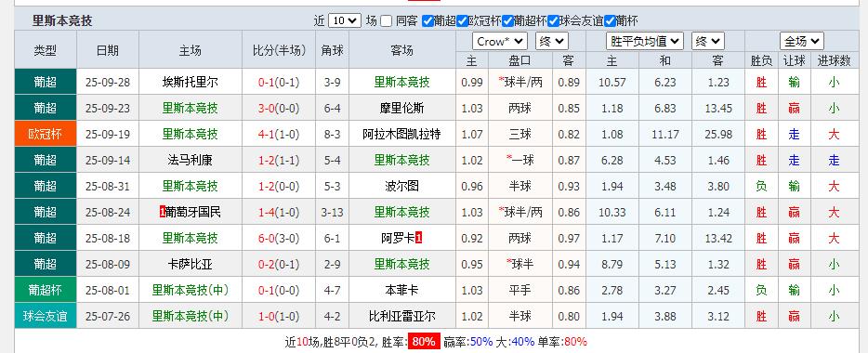Click the 盘口 column header
Viewport: 868px width, 353px height.
tap(519, 61)
